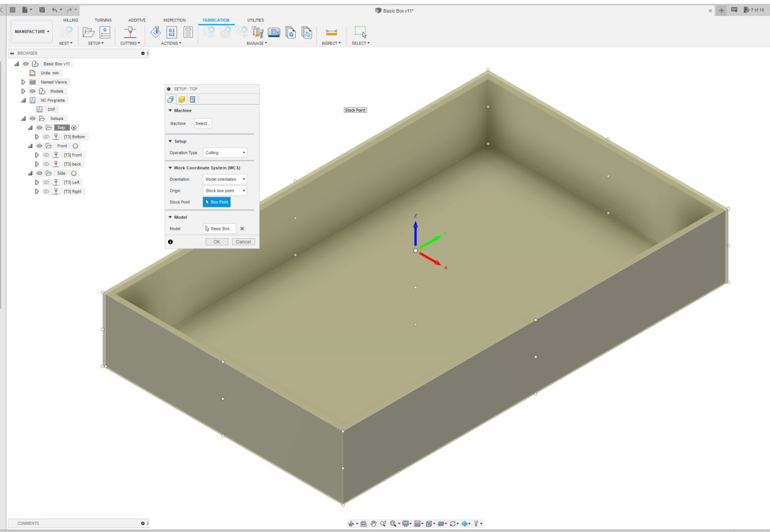Choose the Cutting operation tool icon

[x=130, y=33]
